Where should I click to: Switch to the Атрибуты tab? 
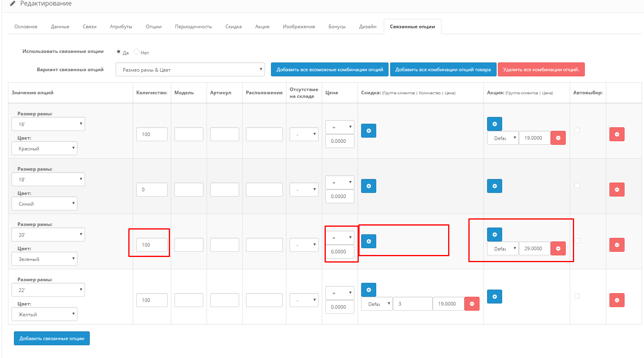point(121,27)
